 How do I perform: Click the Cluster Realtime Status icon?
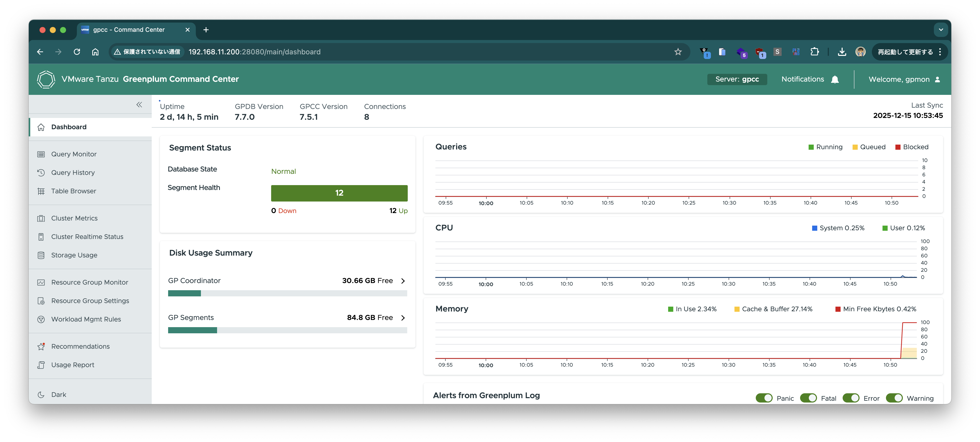[41, 237]
